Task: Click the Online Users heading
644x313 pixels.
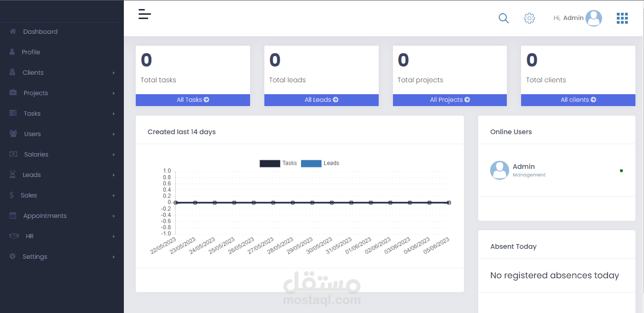Action: pyautogui.click(x=511, y=132)
